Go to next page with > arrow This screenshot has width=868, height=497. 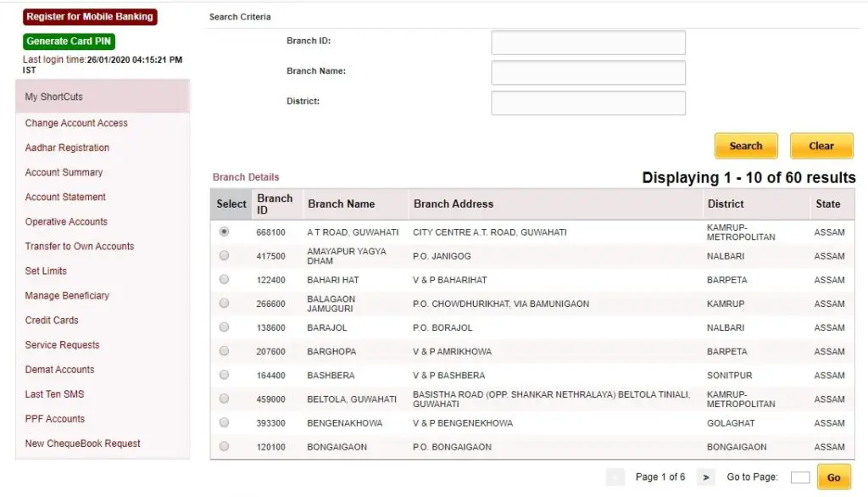pyautogui.click(x=706, y=477)
